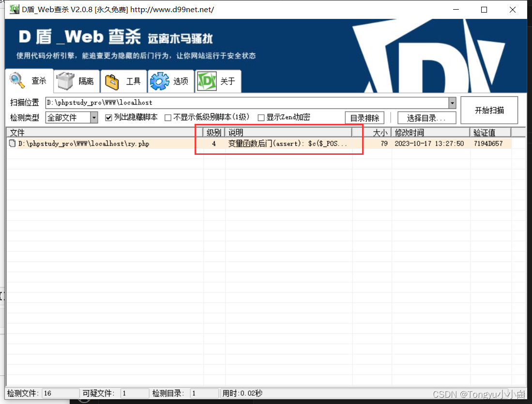Screen dimensions: 532x404
Task: Click level value 4 in result row
Action: click(x=214, y=144)
